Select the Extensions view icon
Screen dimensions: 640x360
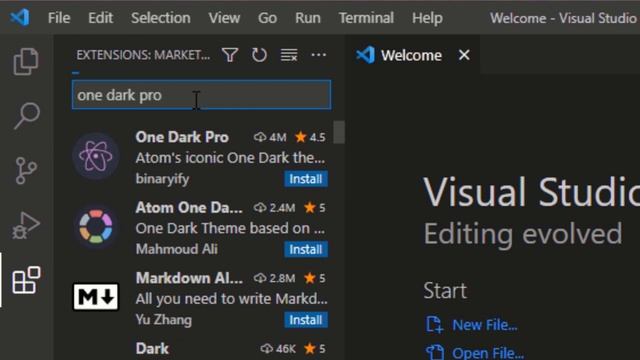click(x=26, y=280)
